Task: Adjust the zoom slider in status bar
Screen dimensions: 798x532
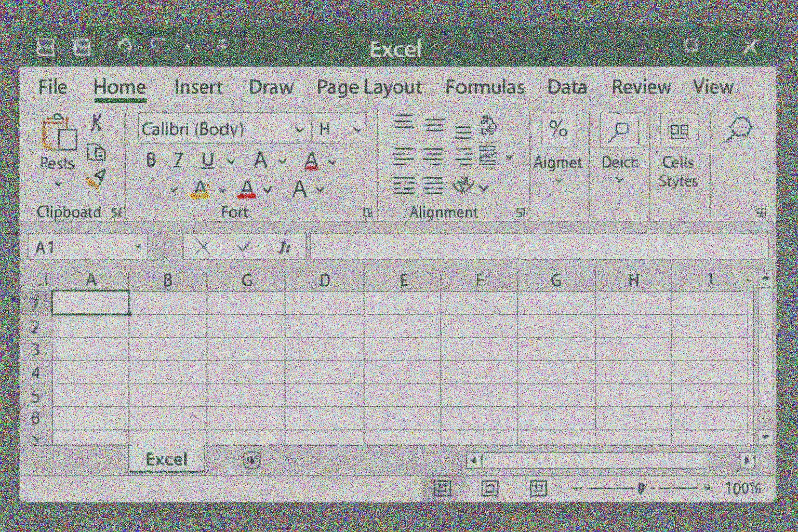Action: pos(642,488)
